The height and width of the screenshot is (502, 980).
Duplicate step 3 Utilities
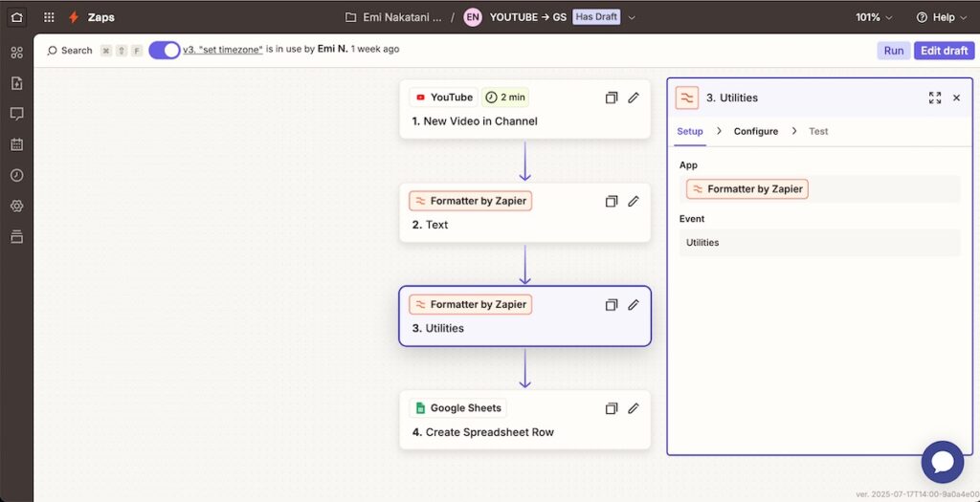pyautogui.click(x=612, y=305)
